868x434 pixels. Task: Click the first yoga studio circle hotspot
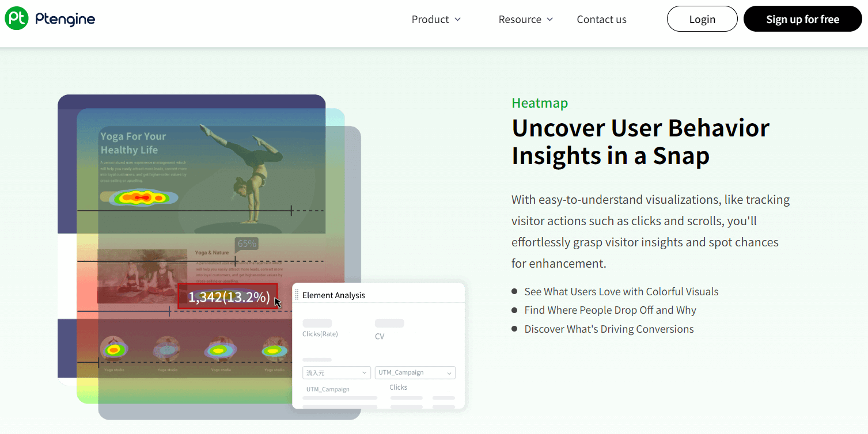click(114, 349)
